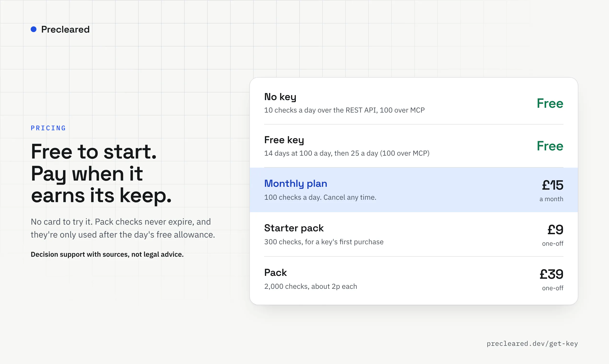Click '14 days at 100 a day' description

[x=347, y=153]
